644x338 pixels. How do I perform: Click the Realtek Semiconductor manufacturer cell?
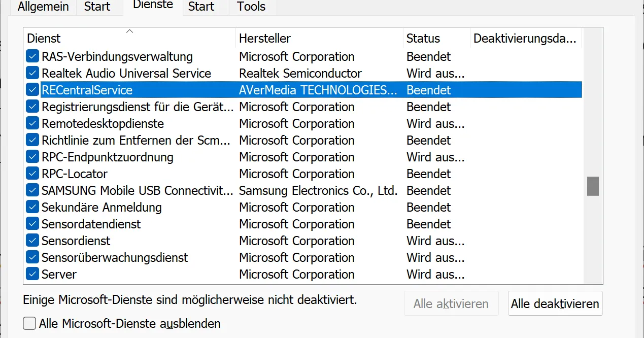(300, 73)
